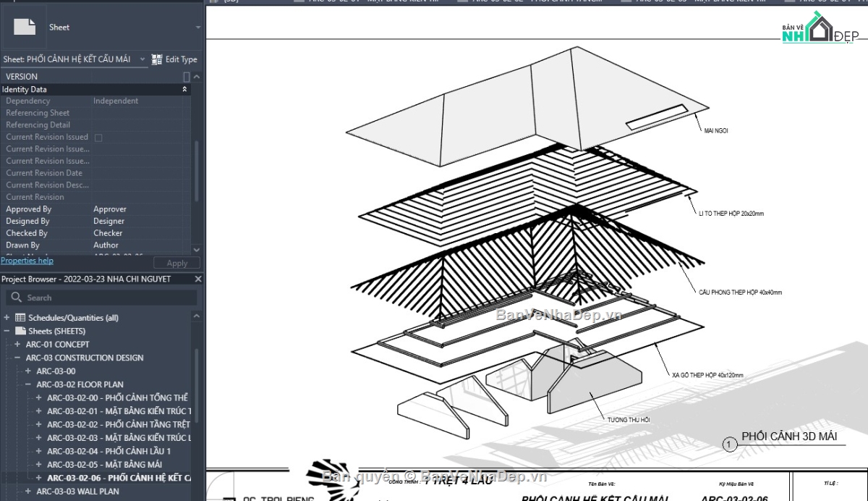Select sheet ARC-03-02-00 - PHỐI CẢNH TỔNG THỂ

click(117, 398)
